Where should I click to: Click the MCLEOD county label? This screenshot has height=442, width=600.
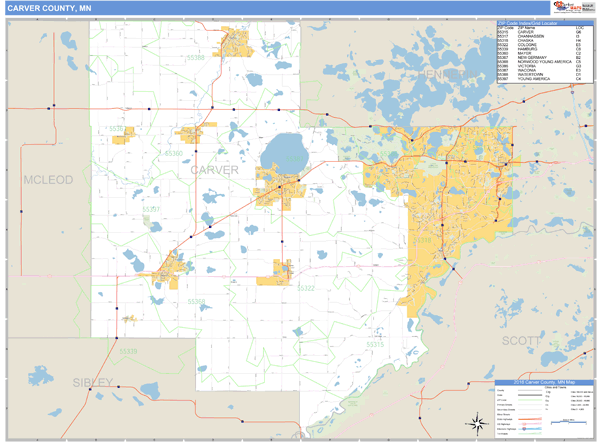pyautogui.click(x=47, y=180)
